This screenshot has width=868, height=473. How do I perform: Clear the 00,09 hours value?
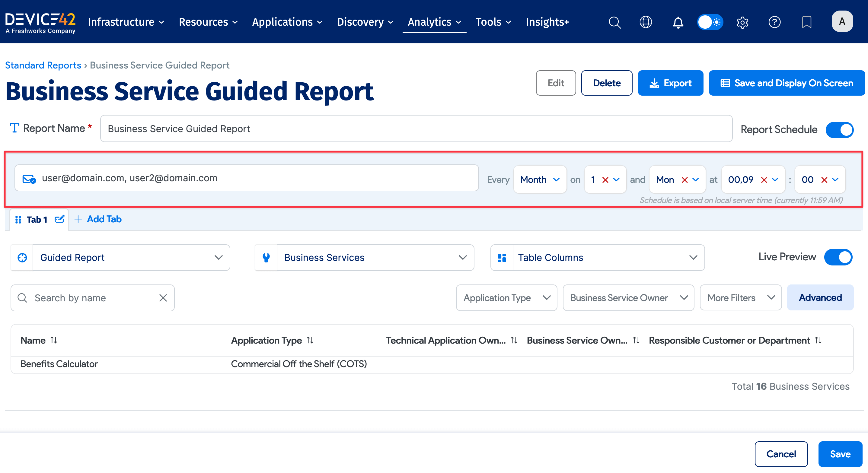pos(764,180)
